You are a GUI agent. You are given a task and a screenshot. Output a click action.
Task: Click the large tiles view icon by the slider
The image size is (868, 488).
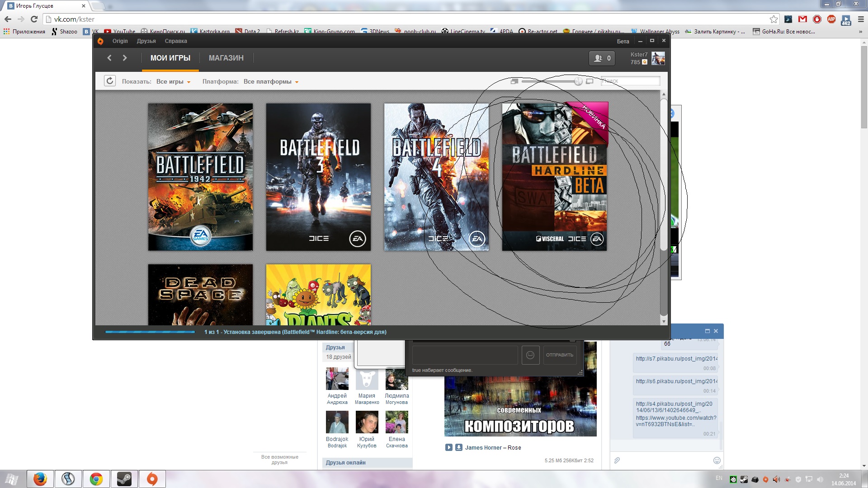pyautogui.click(x=590, y=81)
